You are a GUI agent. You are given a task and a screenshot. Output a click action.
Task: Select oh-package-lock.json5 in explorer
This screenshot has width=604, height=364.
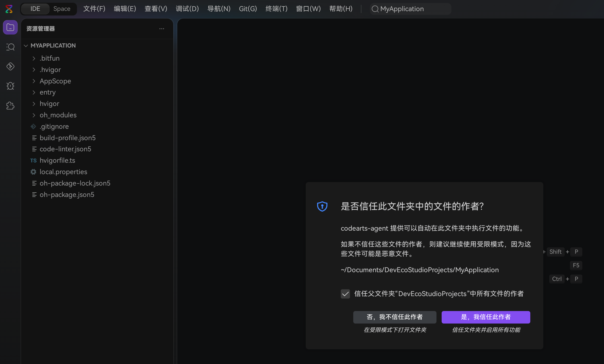click(x=97, y=183)
